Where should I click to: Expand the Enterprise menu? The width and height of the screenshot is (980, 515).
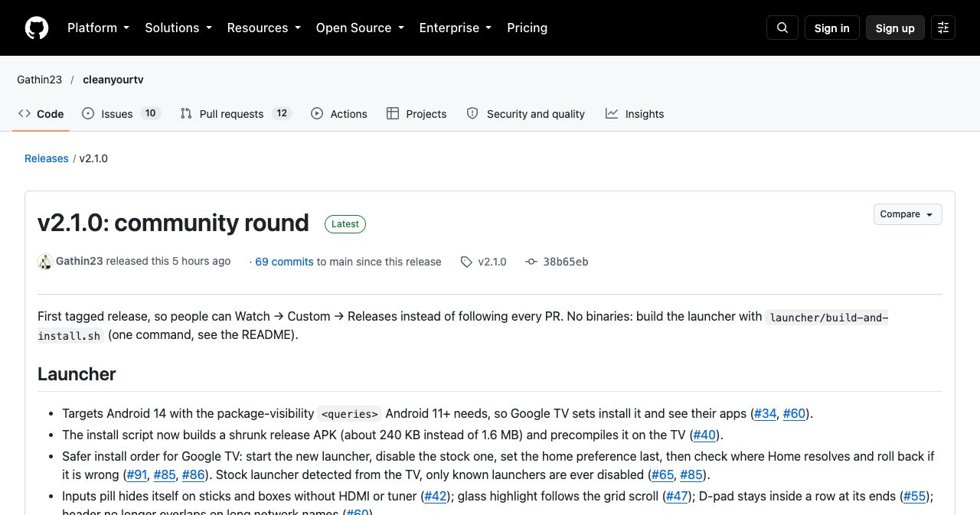455,28
